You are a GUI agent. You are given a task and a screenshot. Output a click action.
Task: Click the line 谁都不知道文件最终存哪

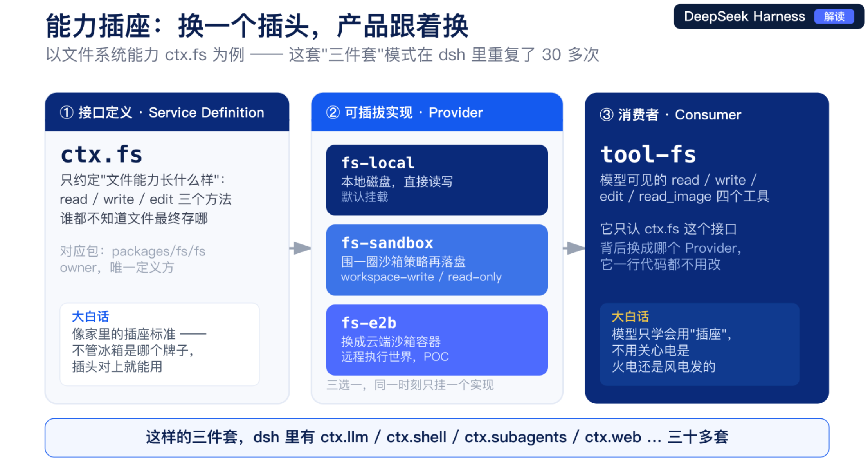pos(134,218)
